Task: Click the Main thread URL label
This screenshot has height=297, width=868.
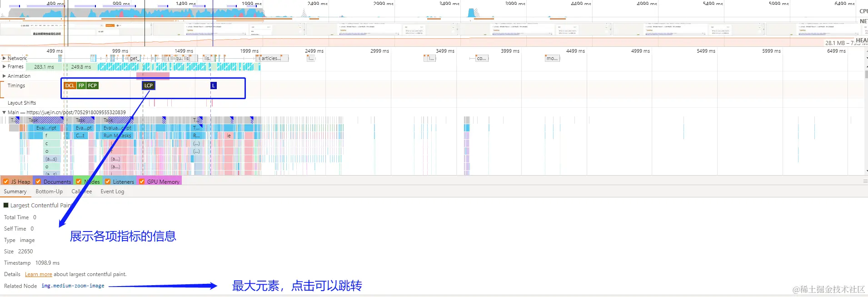Action: tap(67, 112)
